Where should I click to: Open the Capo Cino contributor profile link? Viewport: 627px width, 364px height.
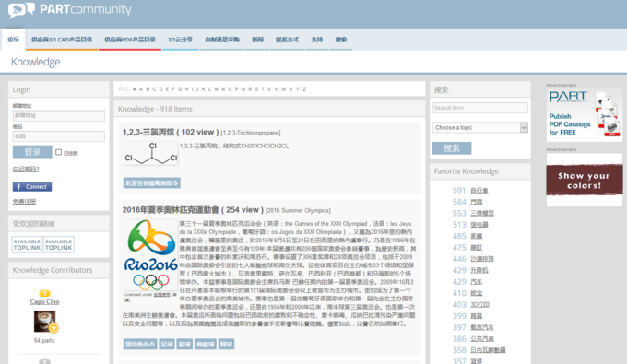pos(45,301)
